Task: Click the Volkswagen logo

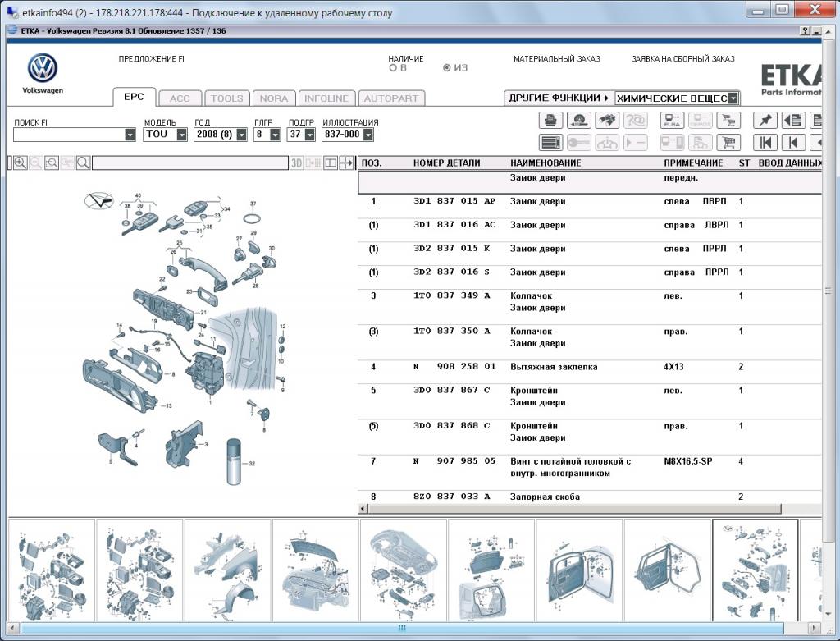Action: click(x=43, y=68)
